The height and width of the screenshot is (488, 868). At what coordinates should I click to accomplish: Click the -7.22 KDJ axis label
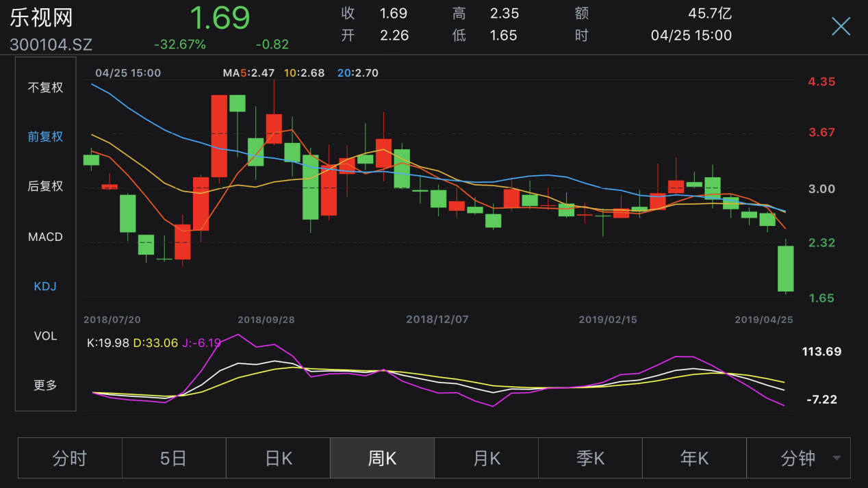pyautogui.click(x=821, y=399)
